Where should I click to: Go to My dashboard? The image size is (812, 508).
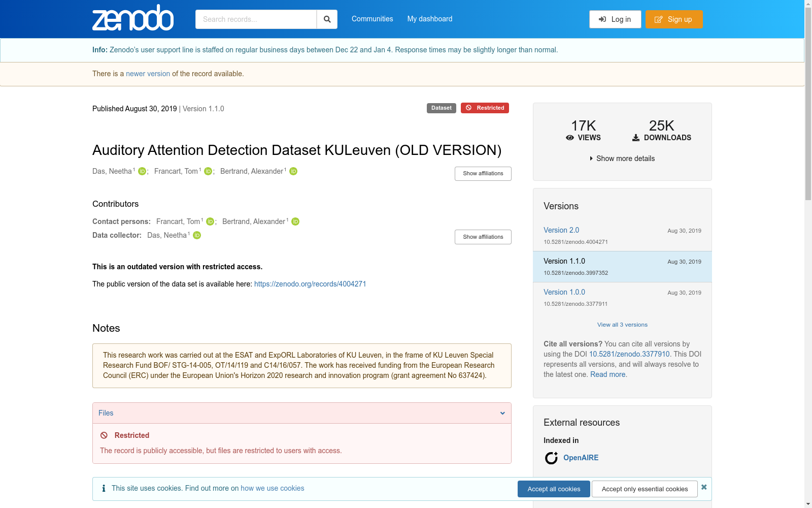point(430,19)
